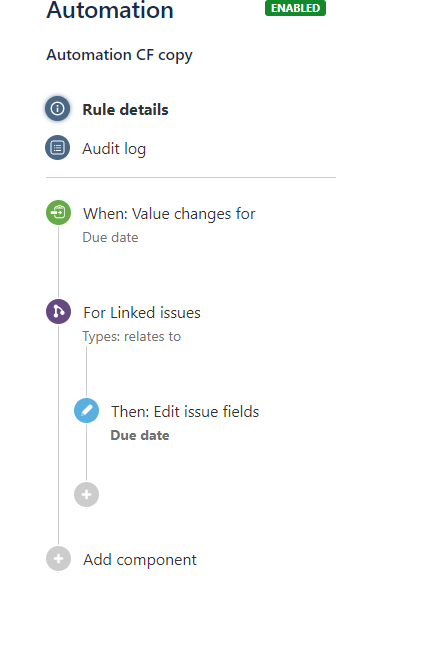This screenshot has width=421, height=656.
Task: Click the Add component label
Action: tap(140, 560)
